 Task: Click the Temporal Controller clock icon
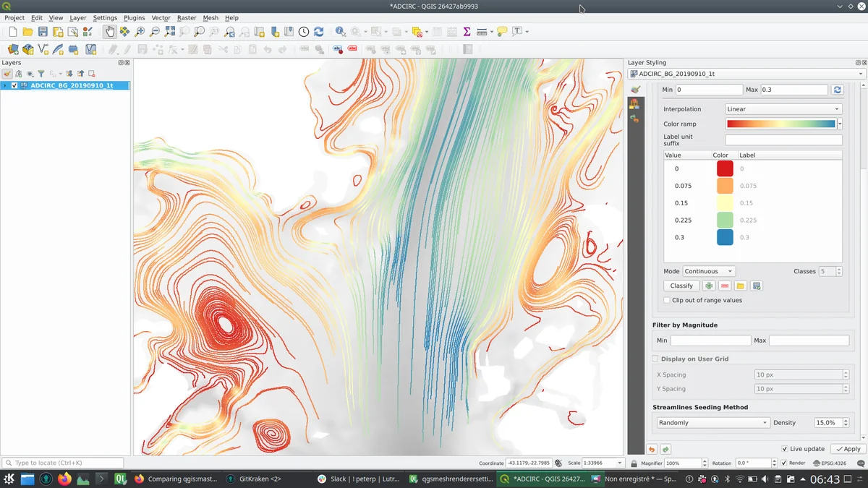point(304,32)
